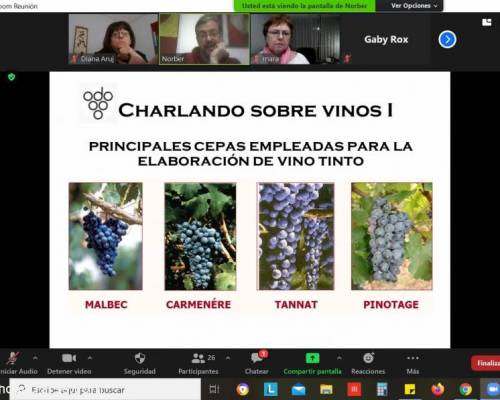Open video options arrow next to Detener video

pos(90,358)
